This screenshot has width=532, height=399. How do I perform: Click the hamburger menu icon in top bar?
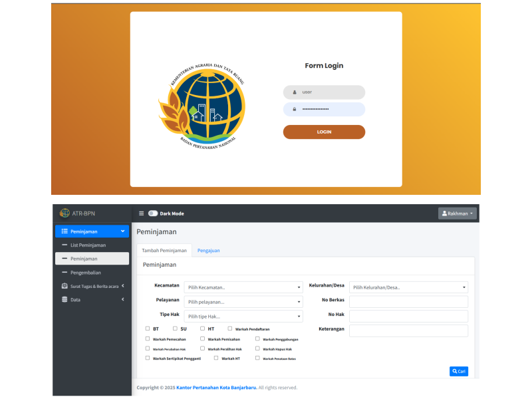141,213
